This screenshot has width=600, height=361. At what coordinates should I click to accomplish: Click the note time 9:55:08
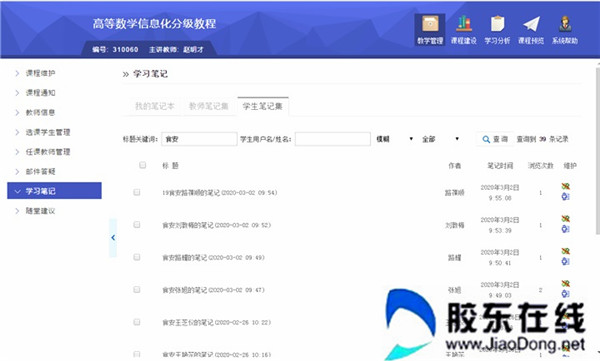point(500,198)
